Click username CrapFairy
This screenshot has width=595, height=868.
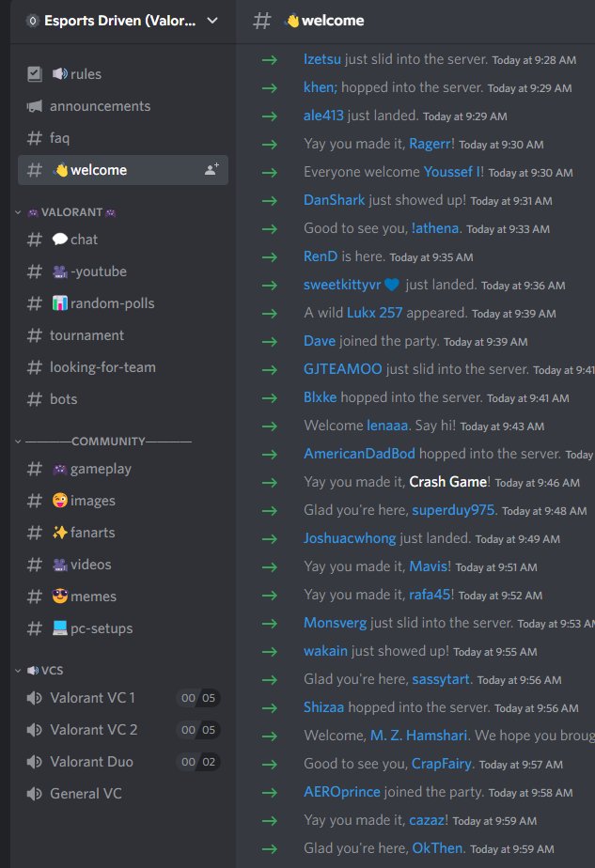[442, 764]
